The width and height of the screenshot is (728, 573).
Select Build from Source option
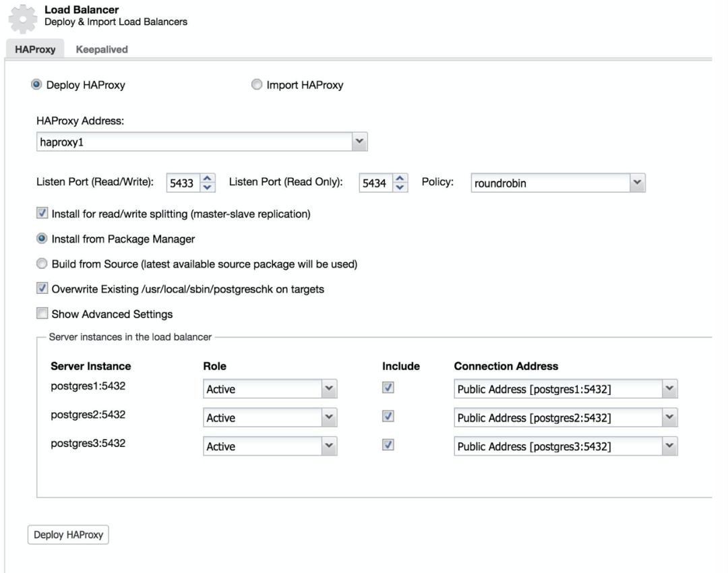point(42,264)
